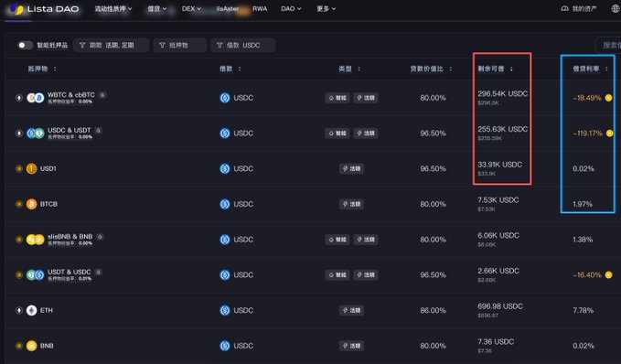
Task: Click the 33.91K USDC available value
Action: coord(499,165)
